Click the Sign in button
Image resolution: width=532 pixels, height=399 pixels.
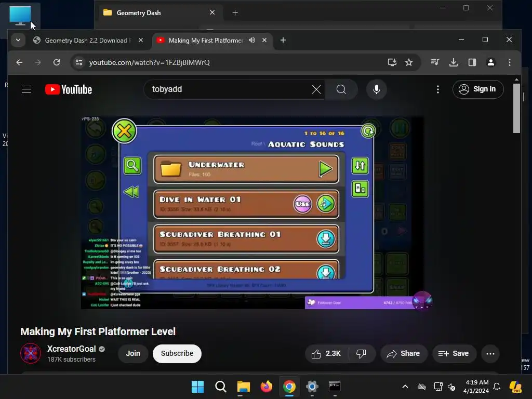pyautogui.click(x=478, y=89)
